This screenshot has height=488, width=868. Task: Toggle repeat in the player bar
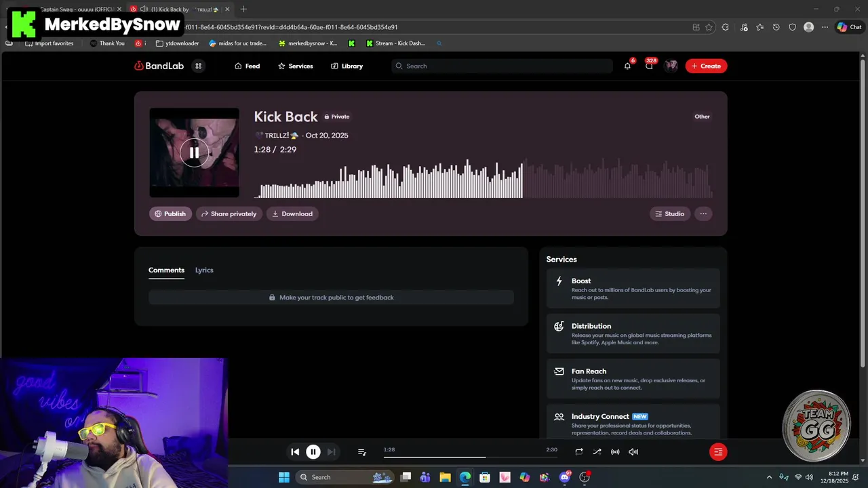tap(579, 451)
